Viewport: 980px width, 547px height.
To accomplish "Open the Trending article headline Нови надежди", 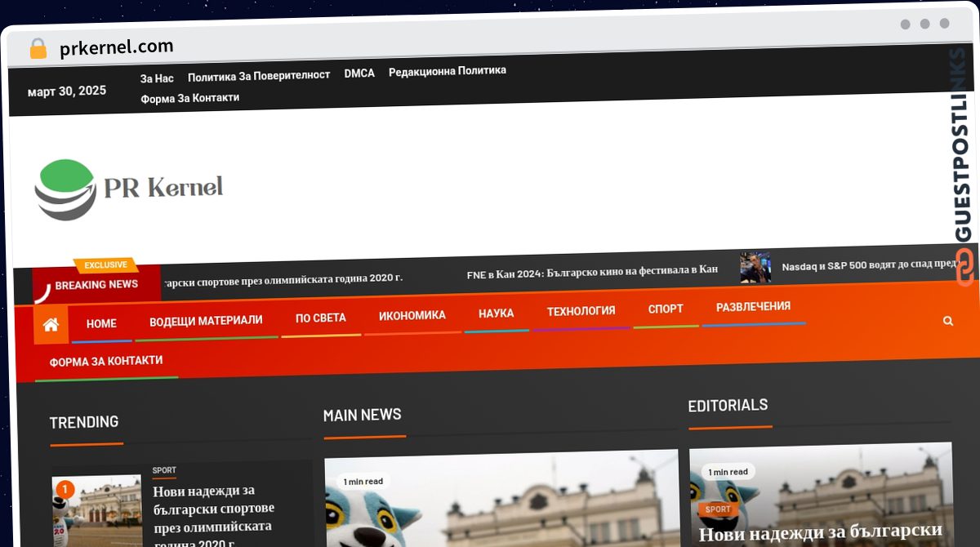I will click(x=214, y=518).
